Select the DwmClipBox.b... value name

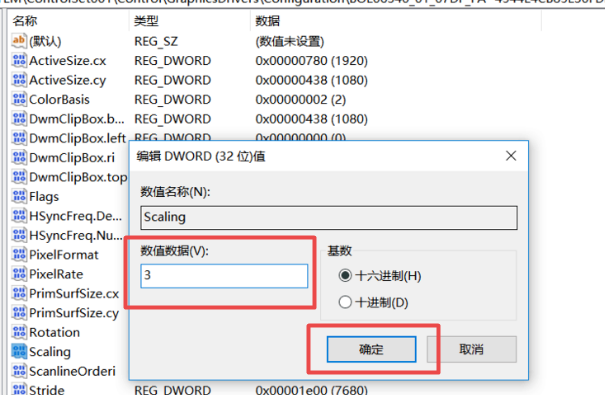coord(77,119)
